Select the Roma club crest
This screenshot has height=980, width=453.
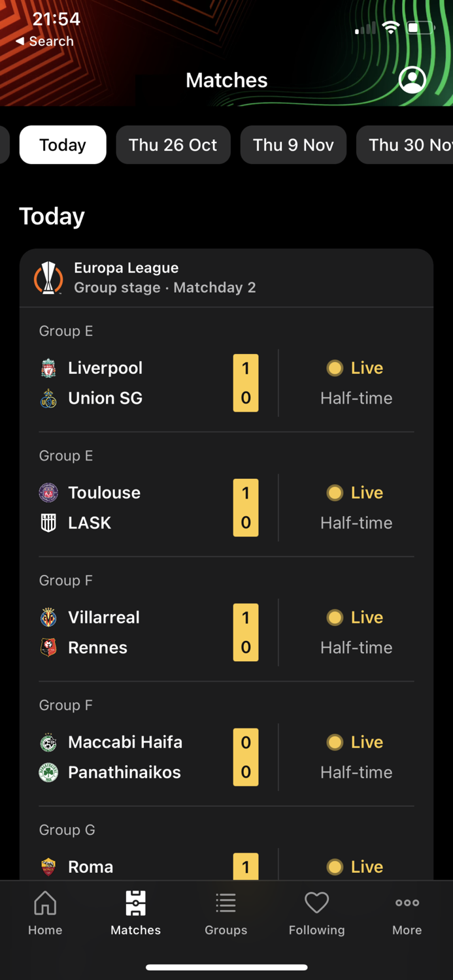tap(48, 866)
